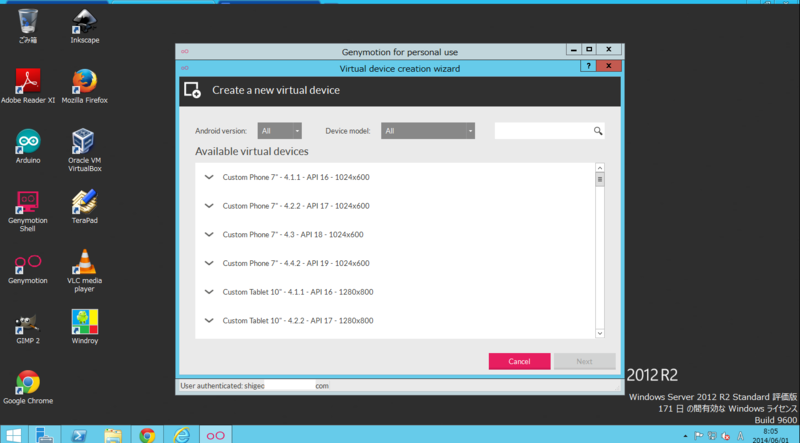Viewport: 800px width, 443px height.
Task: Select the GIMP 2 desktop shortcut
Action: (x=28, y=327)
